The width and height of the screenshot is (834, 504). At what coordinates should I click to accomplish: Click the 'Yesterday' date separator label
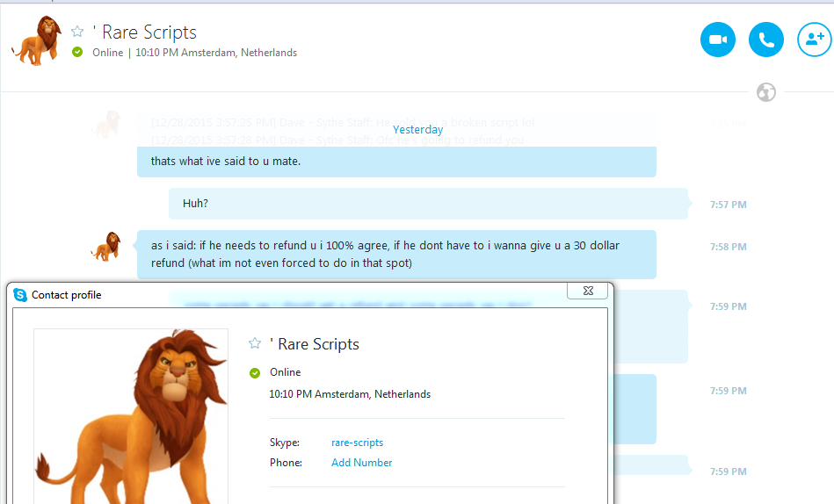pyautogui.click(x=417, y=130)
